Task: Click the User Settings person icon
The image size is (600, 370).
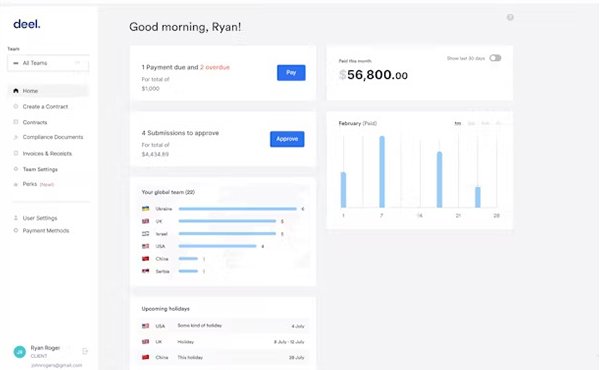Action: (x=16, y=218)
